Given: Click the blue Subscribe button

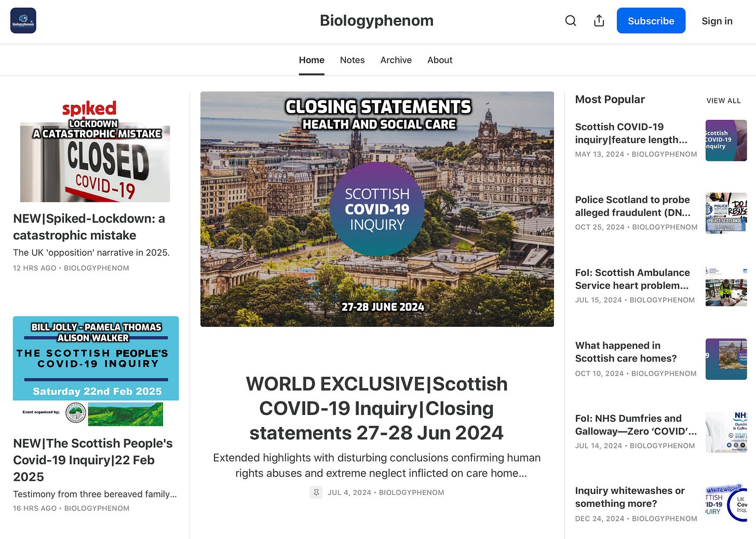Looking at the screenshot, I should (x=651, y=21).
